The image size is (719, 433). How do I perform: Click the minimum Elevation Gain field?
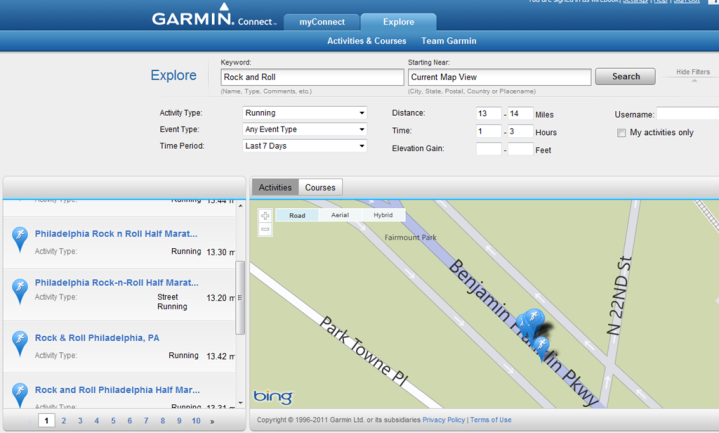click(x=489, y=149)
